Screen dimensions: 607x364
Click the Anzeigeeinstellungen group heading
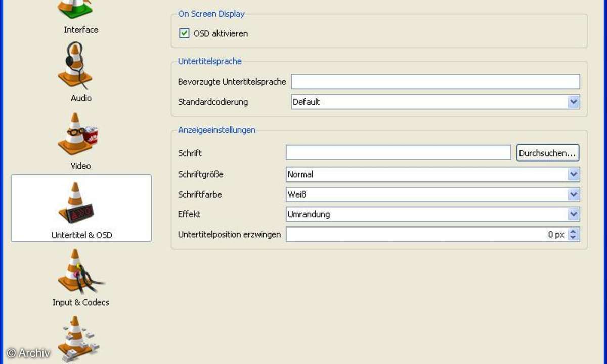click(216, 130)
